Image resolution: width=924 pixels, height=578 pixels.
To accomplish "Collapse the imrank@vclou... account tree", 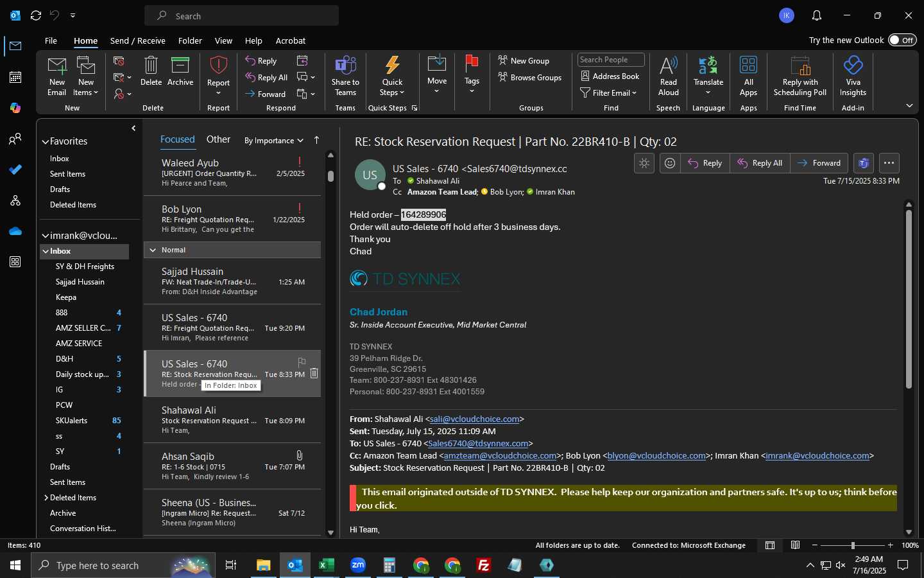I will coord(46,236).
